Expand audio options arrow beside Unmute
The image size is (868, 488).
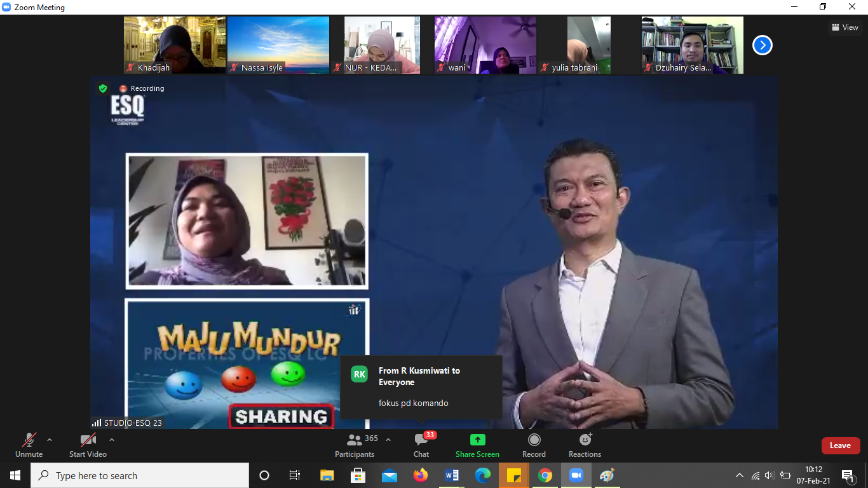[x=50, y=440]
